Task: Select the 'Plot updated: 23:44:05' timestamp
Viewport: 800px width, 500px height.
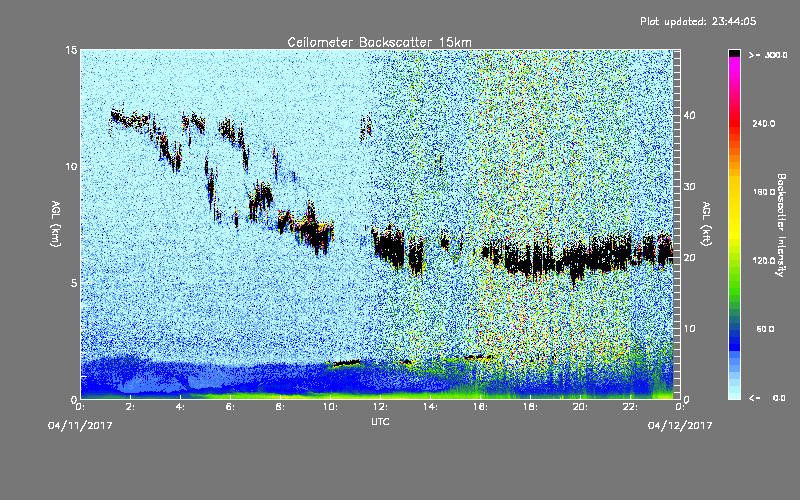Action: coord(698,21)
